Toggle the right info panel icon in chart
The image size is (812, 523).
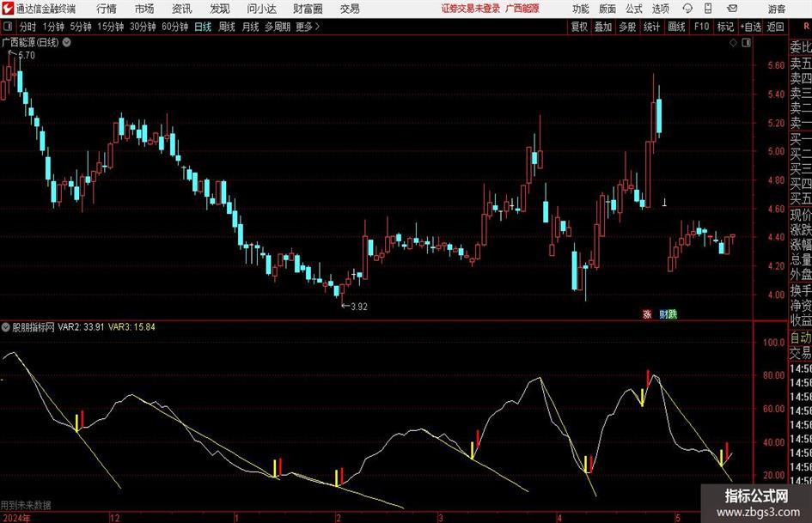(x=746, y=43)
